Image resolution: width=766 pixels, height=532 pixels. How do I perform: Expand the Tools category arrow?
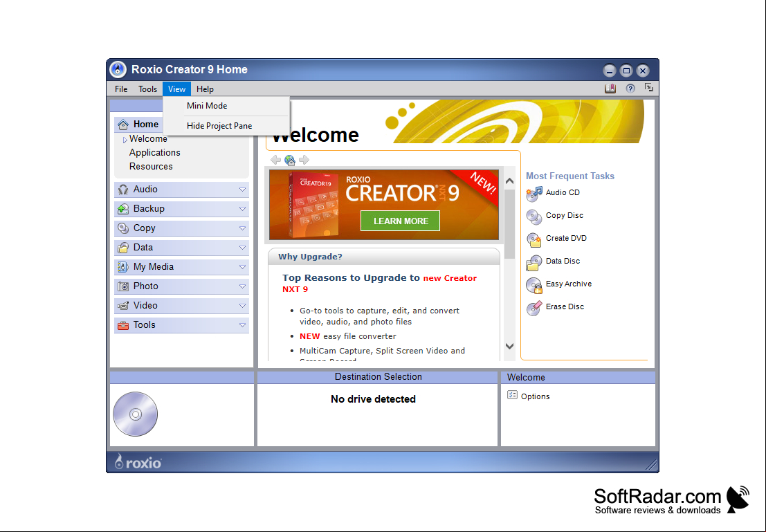pos(242,325)
